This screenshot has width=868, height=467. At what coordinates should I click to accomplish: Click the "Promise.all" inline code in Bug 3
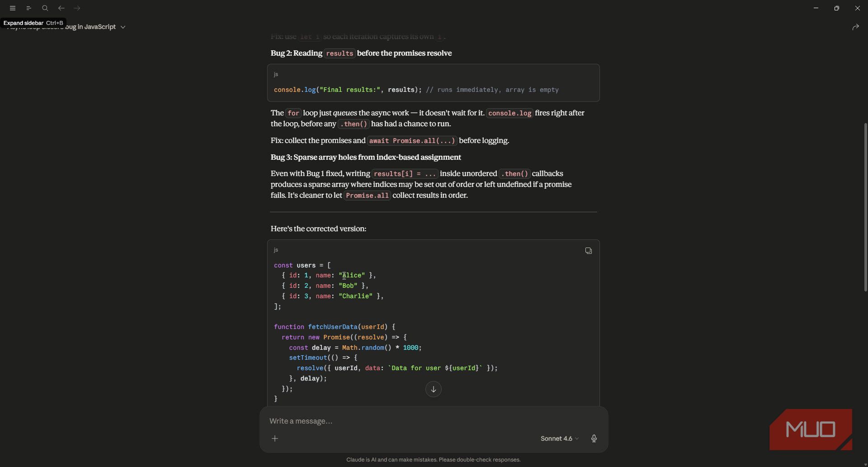point(367,195)
